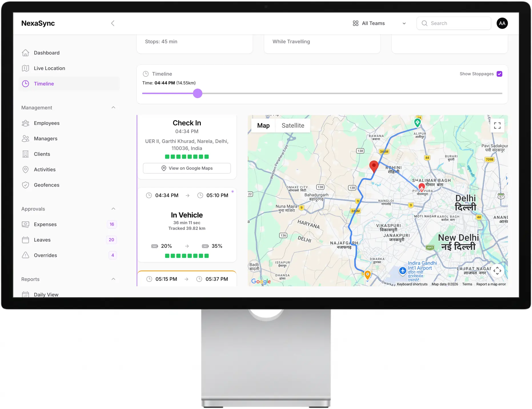Screen dimensions: 532x409
Task: Click the AA avatar profile toggle
Action: click(x=502, y=23)
